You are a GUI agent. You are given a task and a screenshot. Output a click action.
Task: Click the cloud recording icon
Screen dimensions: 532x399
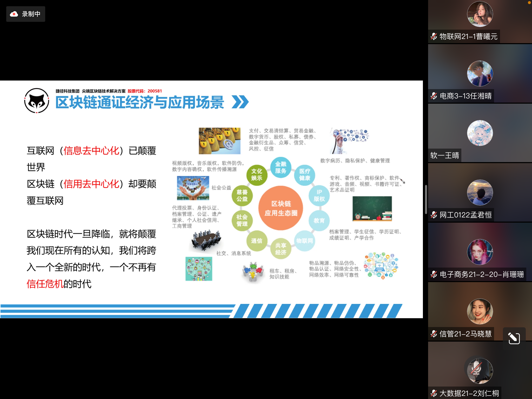tap(14, 14)
